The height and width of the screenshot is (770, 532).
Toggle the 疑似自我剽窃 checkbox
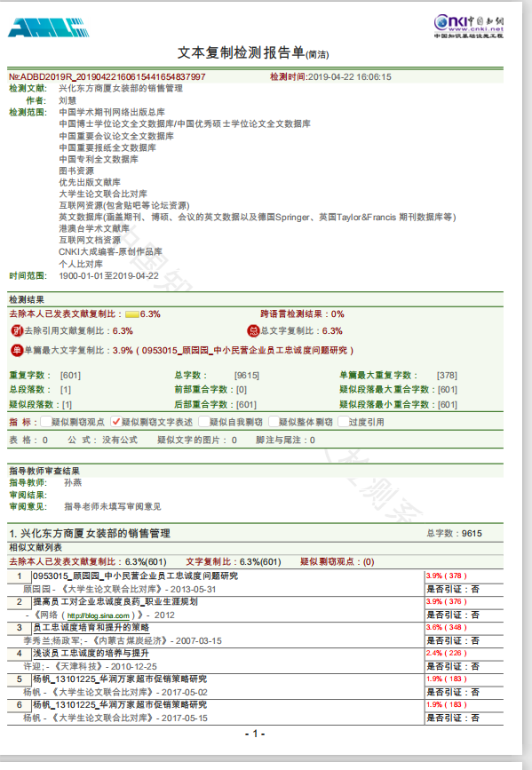tap(204, 421)
